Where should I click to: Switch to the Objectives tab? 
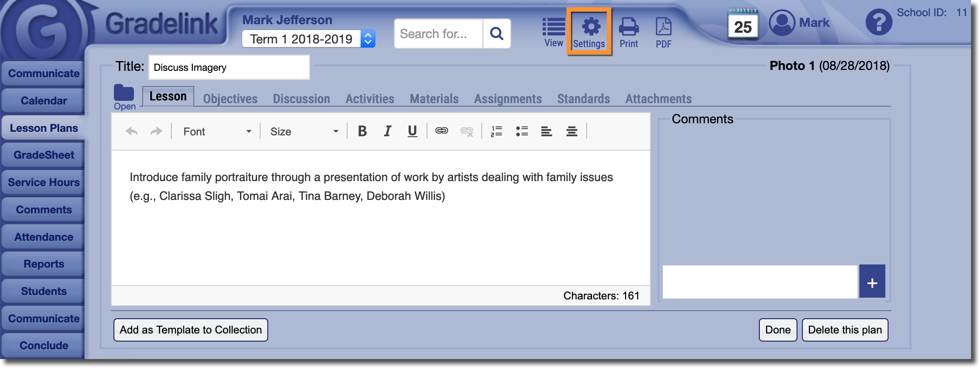pyautogui.click(x=230, y=99)
